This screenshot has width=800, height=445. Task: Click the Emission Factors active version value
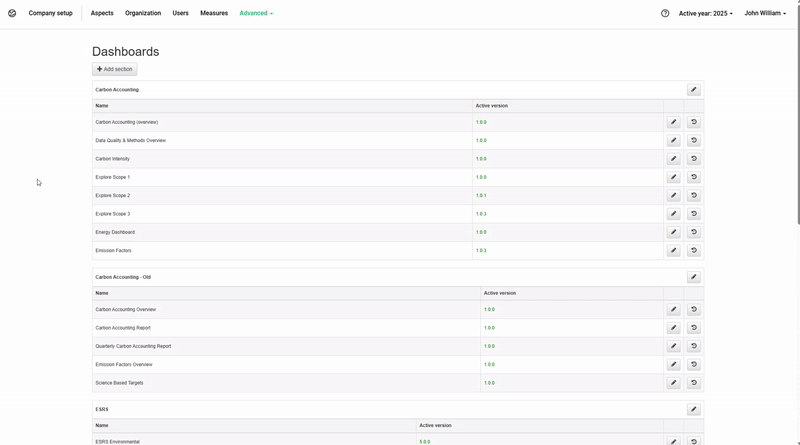(481, 251)
